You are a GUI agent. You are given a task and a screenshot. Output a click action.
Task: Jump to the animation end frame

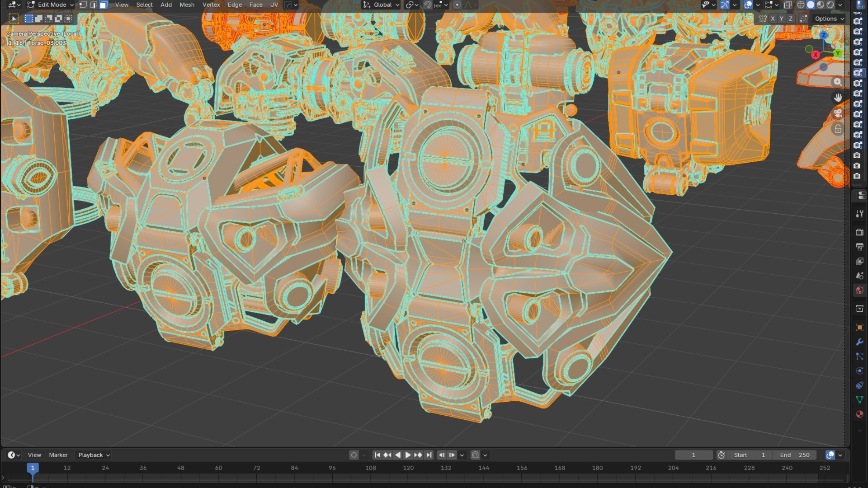coord(429,455)
